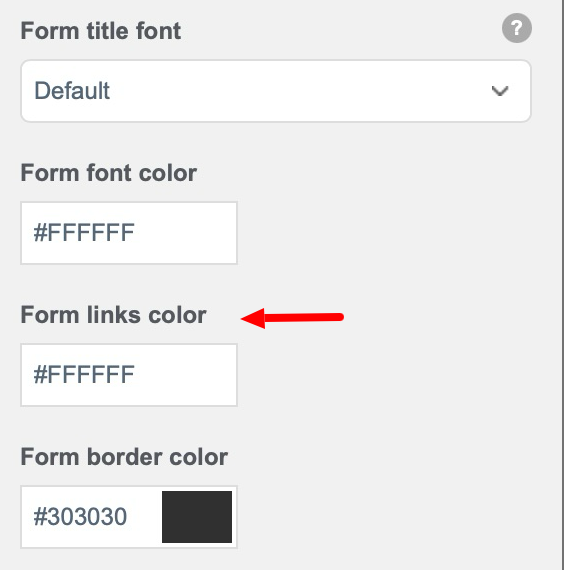
Task: Click the Form font color label
Action: (109, 173)
